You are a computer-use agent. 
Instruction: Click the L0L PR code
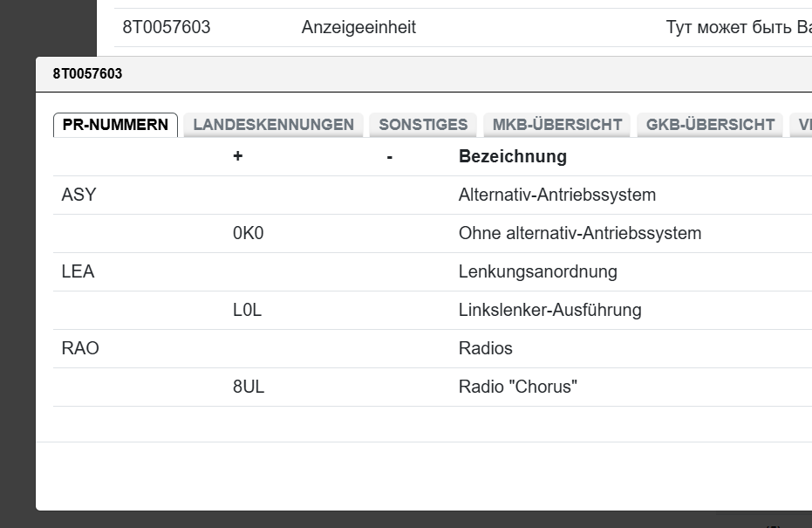247,311
